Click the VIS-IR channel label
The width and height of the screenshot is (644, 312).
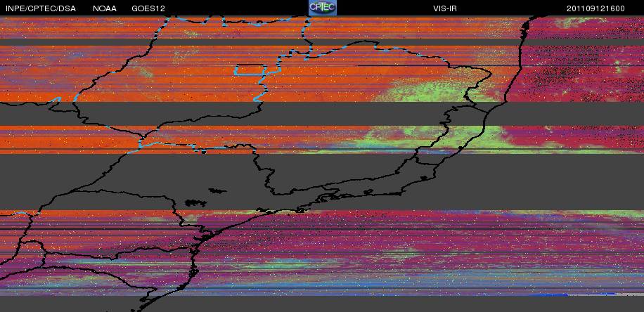[x=445, y=8]
